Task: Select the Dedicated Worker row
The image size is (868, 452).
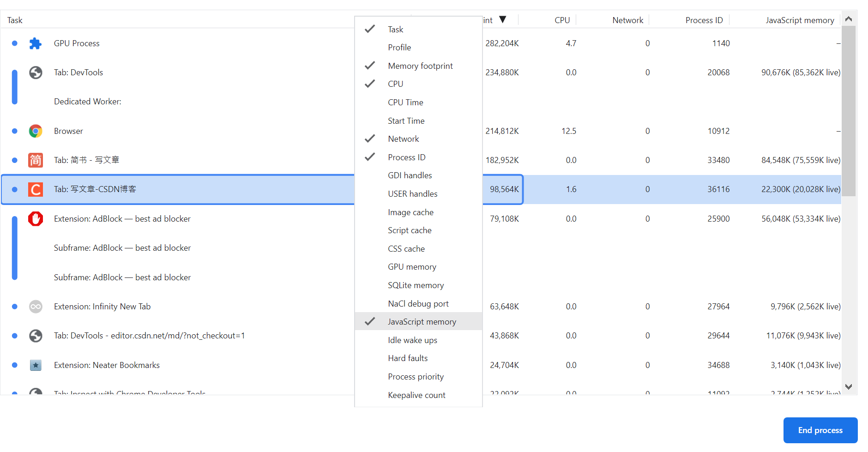Action: point(421,102)
